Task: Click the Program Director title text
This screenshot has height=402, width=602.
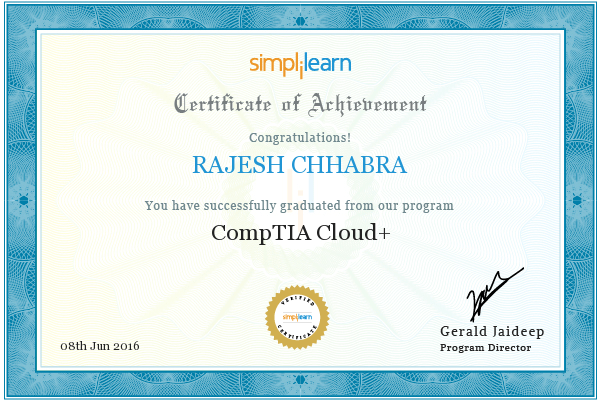Action: click(486, 348)
